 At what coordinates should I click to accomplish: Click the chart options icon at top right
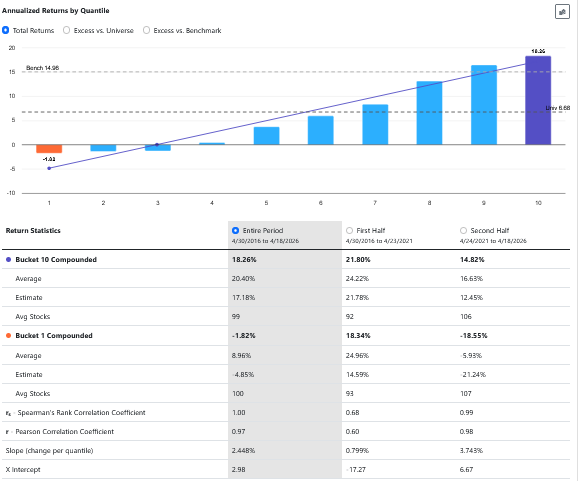(562, 12)
